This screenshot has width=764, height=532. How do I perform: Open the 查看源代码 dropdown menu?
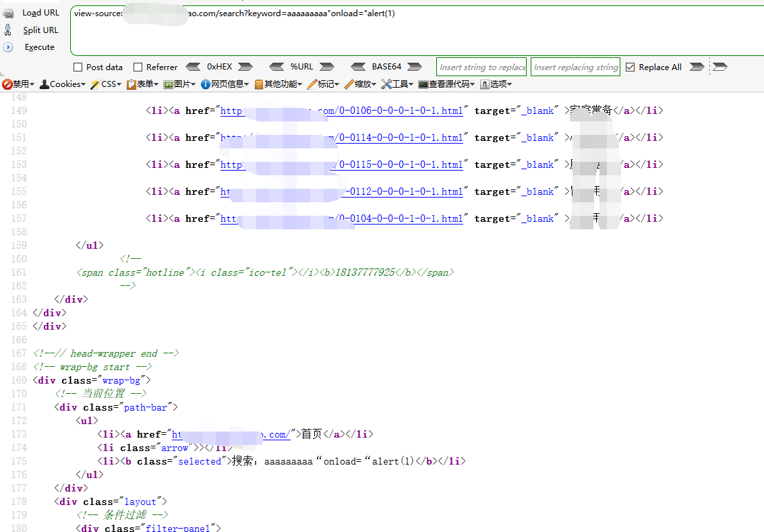coord(446,84)
